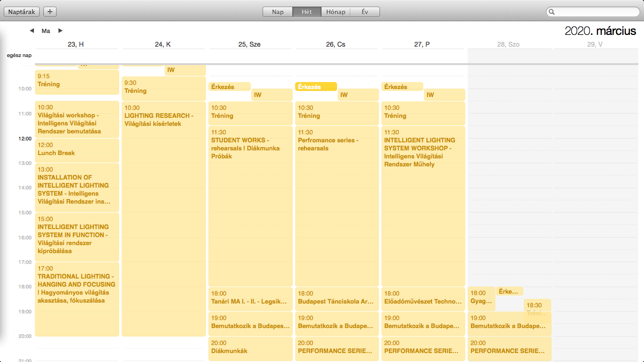Switch to Hónap month view
The width and height of the screenshot is (644, 362).
(x=336, y=12)
